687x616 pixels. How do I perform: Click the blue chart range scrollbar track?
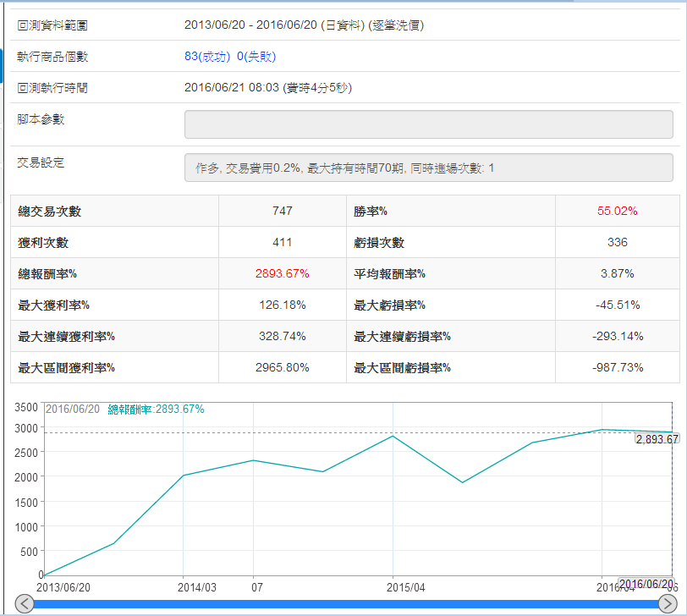click(x=338, y=604)
